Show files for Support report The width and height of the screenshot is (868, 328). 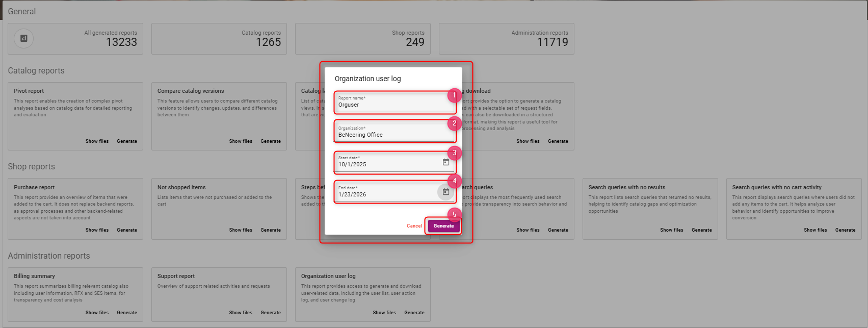pos(241,313)
